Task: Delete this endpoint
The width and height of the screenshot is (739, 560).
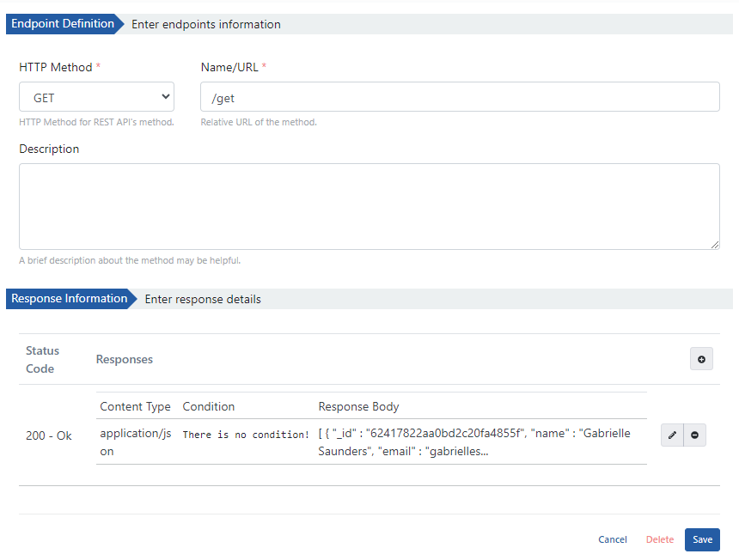Action: 660,539
